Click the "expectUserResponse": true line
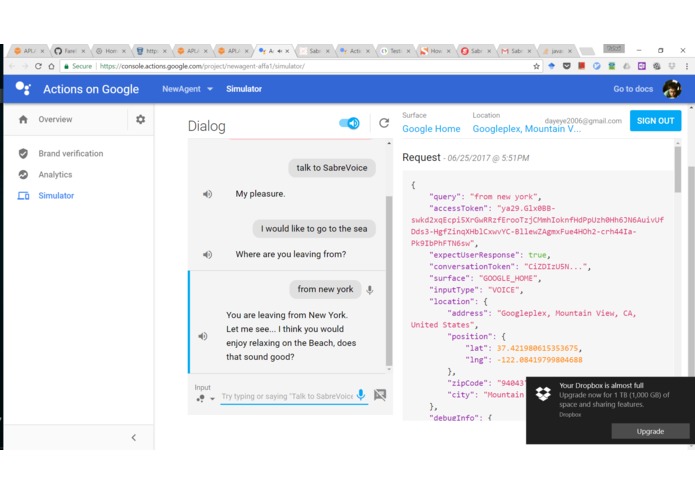695x494 pixels. click(490, 255)
